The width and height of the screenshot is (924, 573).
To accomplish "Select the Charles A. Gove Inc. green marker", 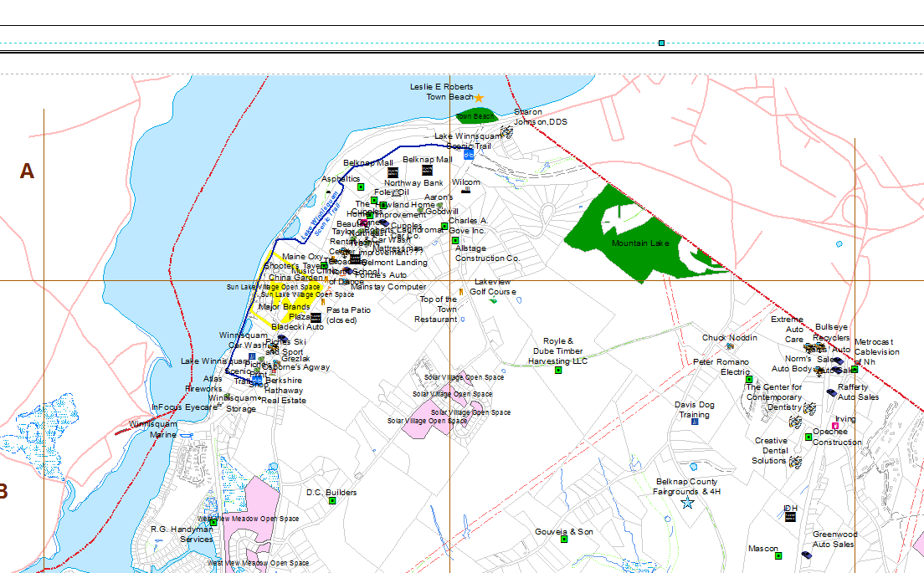I will click(444, 226).
